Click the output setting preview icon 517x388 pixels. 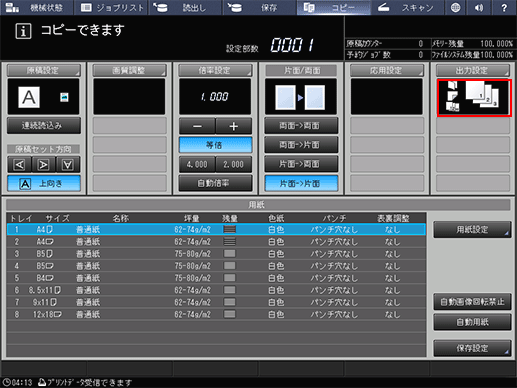474,97
